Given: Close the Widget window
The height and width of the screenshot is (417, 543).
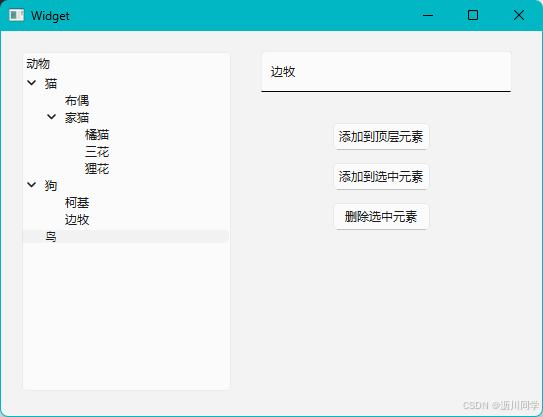Looking at the screenshot, I should coord(519,15).
